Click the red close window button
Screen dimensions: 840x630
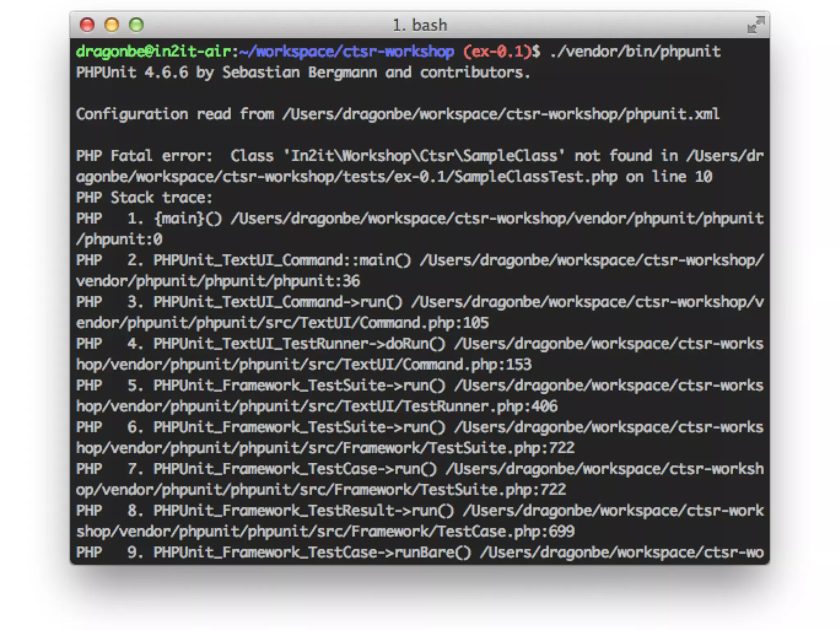(x=87, y=25)
